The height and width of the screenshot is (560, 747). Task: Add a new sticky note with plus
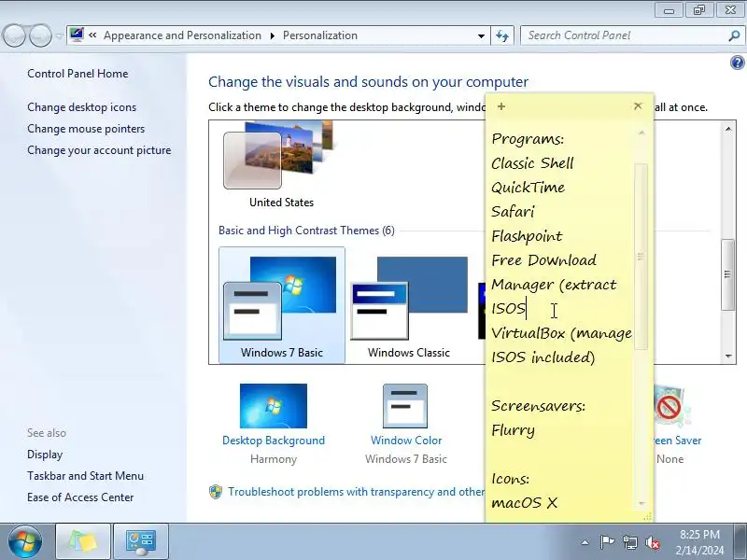click(501, 106)
